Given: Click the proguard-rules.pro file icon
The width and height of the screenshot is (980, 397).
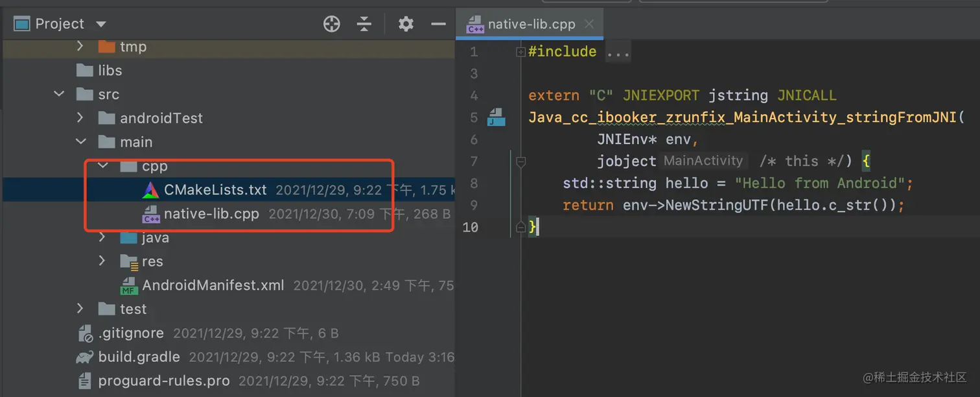Looking at the screenshot, I should click(x=85, y=381).
